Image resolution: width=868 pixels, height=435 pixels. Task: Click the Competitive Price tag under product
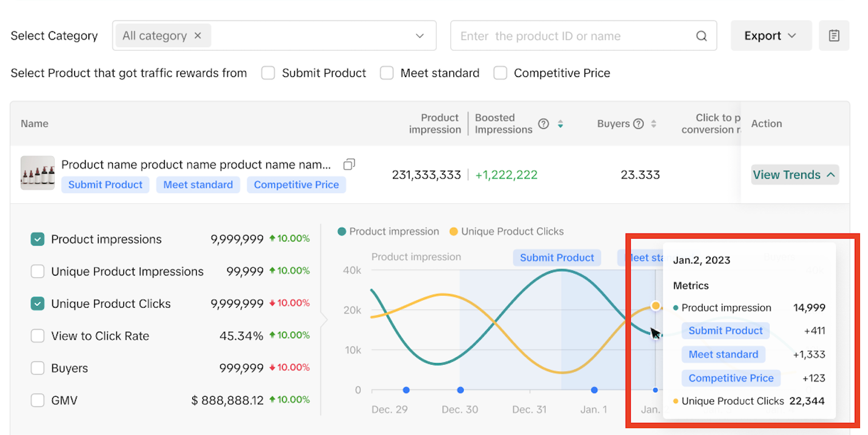click(296, 185)
